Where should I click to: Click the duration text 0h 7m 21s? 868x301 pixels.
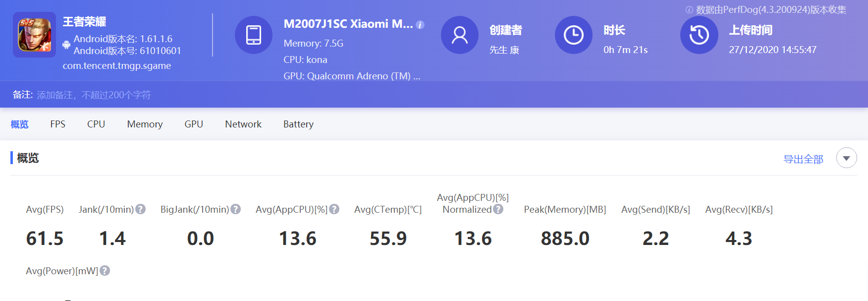626,50
